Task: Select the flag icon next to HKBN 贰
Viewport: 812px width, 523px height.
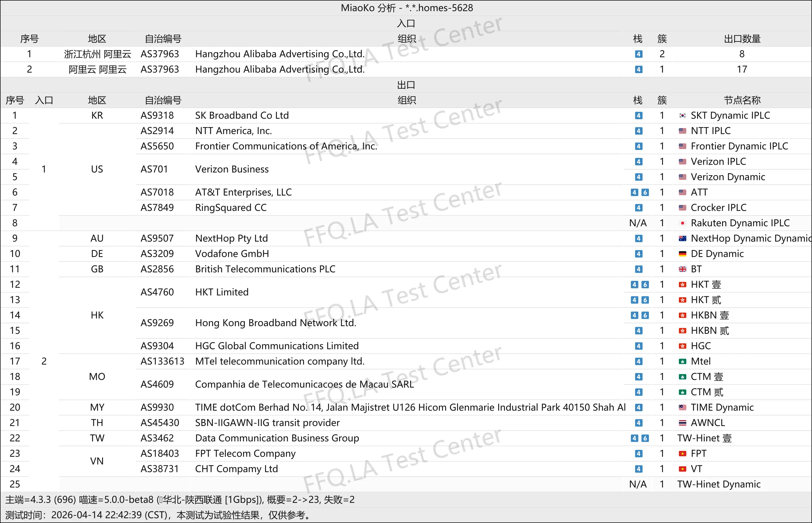Action: (682, 331)
